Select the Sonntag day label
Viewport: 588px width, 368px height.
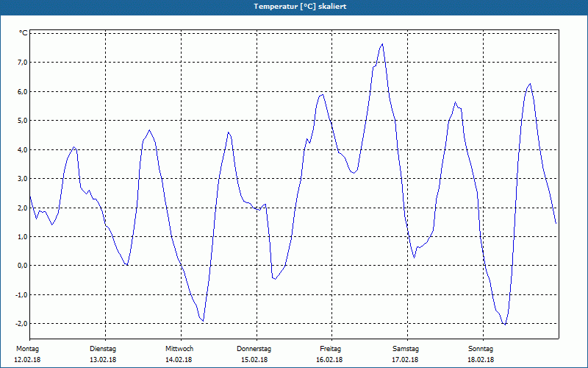point(481,349)
